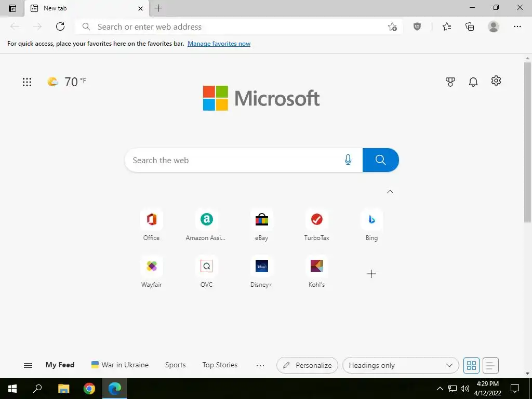
Task: Show more feed topics ellipsis
Action: click(x=260, y=366)
